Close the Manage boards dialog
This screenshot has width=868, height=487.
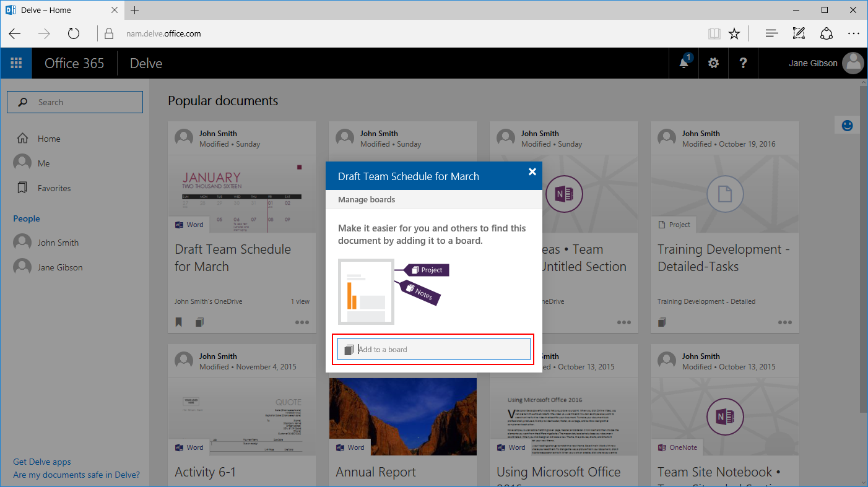(532, 172)
